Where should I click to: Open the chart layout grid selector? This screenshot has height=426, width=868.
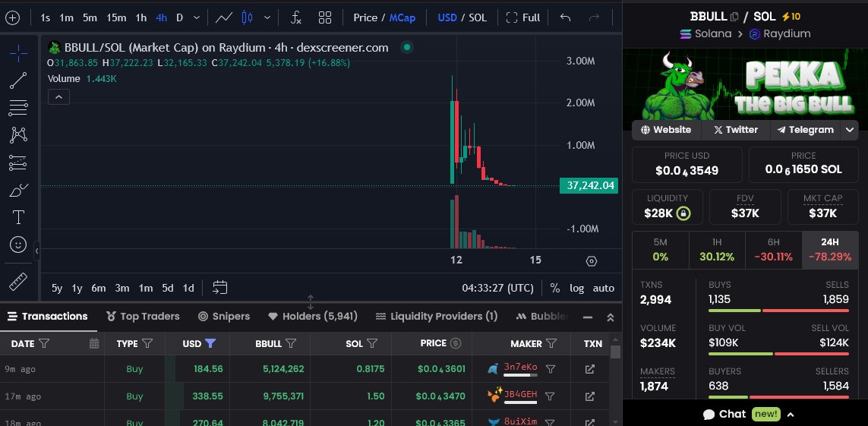(325, 17)
